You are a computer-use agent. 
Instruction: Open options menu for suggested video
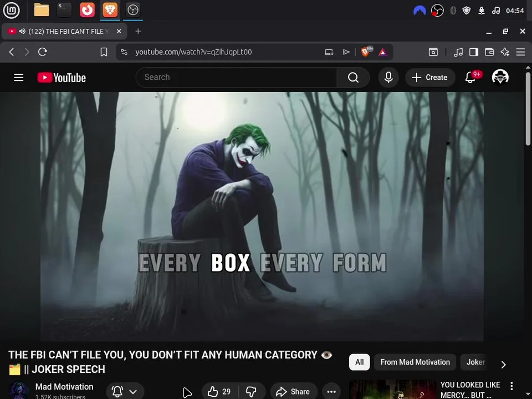pos(511,386)
